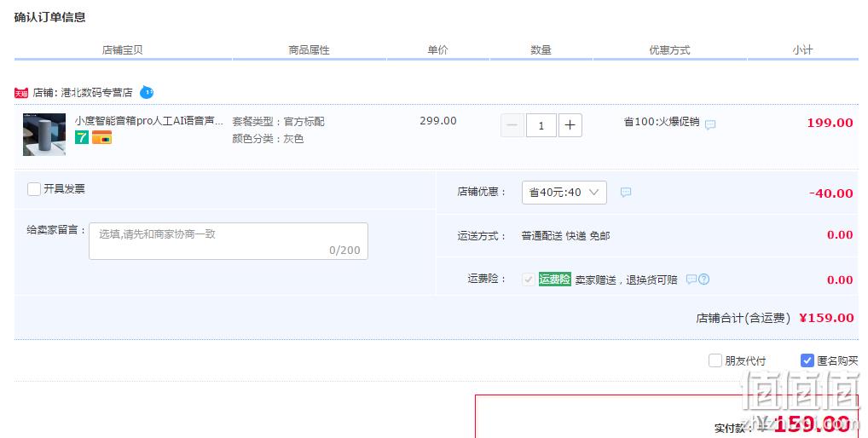Click the green 运费险 badge

(x=555, y=280)
